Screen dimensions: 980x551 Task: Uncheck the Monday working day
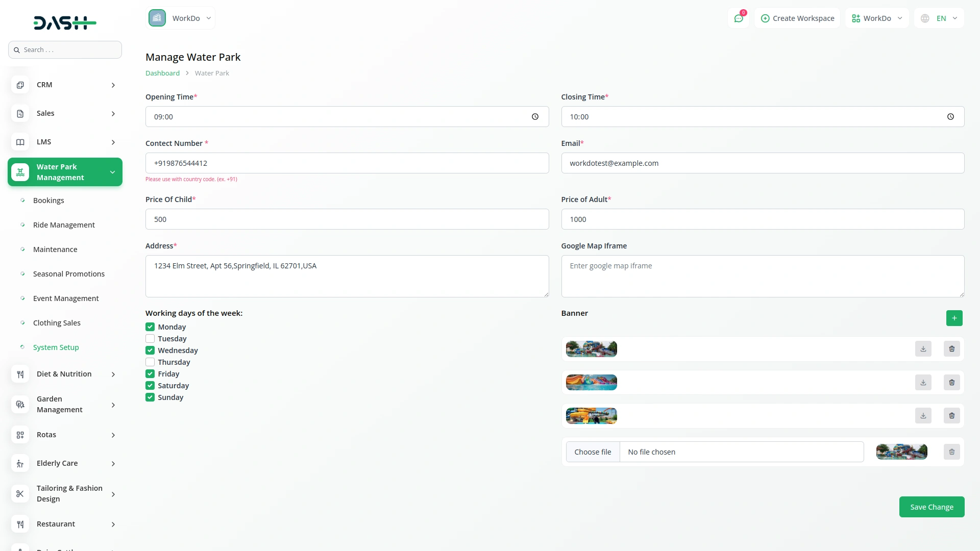(150, 327)
